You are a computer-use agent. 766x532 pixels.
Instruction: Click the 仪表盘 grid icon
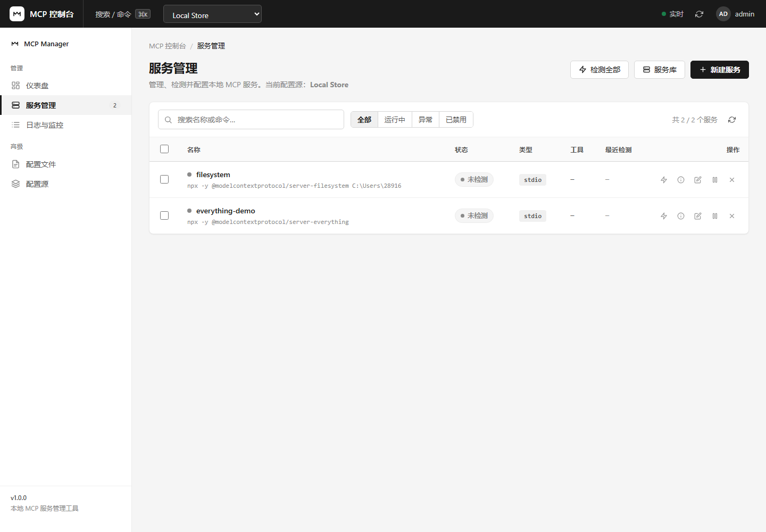(15, 86)
